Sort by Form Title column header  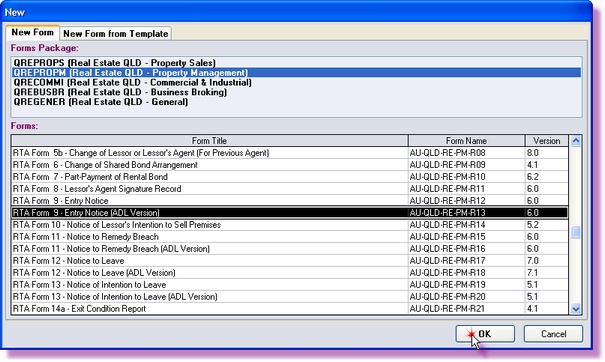[x=210, y=140]
